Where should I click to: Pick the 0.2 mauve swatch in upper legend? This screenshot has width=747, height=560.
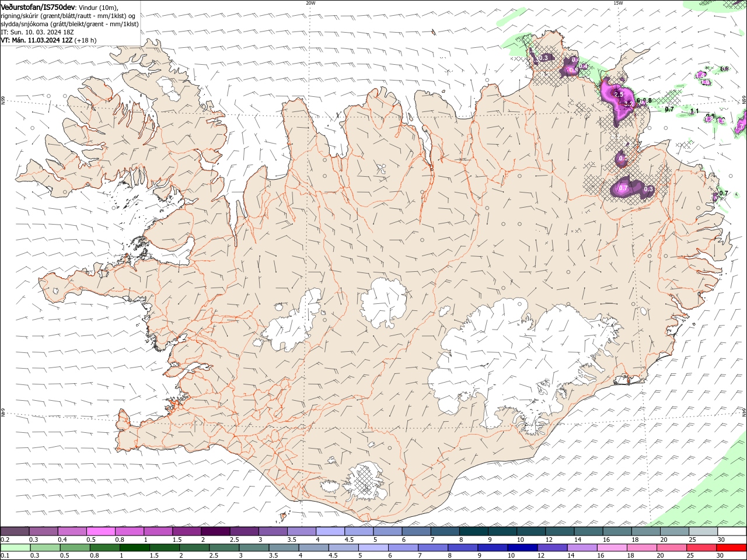coord(15,531)
